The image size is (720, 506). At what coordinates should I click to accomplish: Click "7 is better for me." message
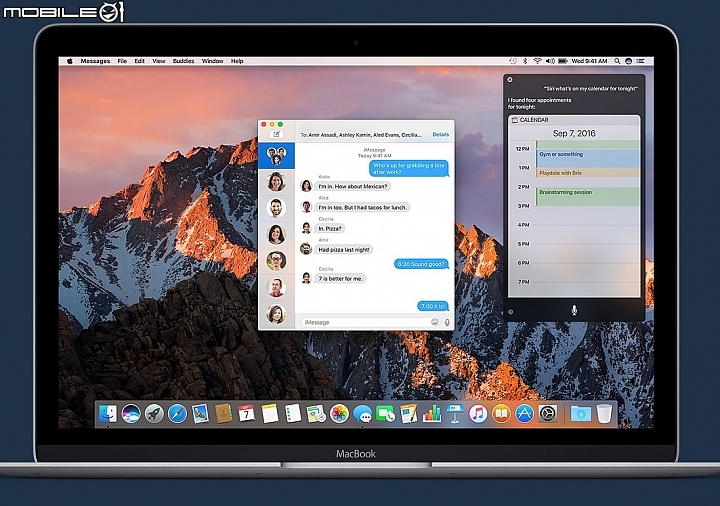click(x=340, y=279)
